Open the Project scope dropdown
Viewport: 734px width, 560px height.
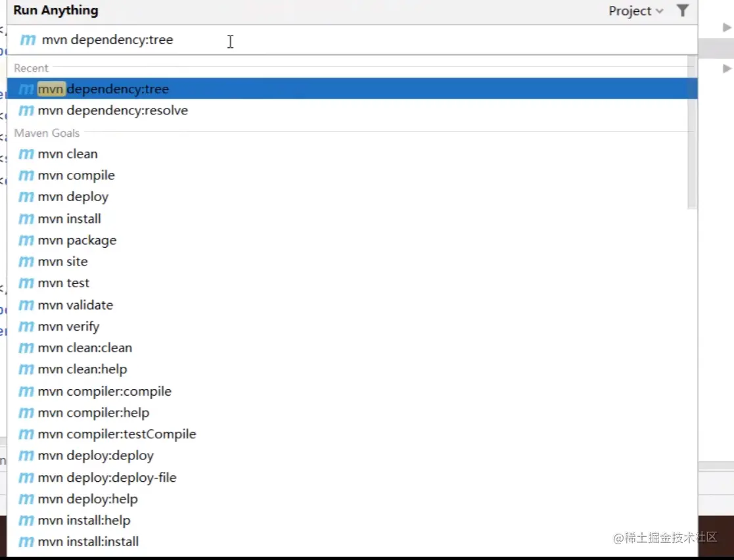click(x=635, y=11)
